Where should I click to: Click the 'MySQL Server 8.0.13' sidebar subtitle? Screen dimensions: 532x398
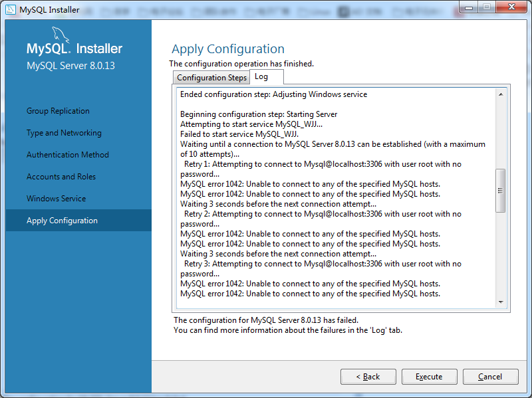pyautogui.click(x=70, y=66)
